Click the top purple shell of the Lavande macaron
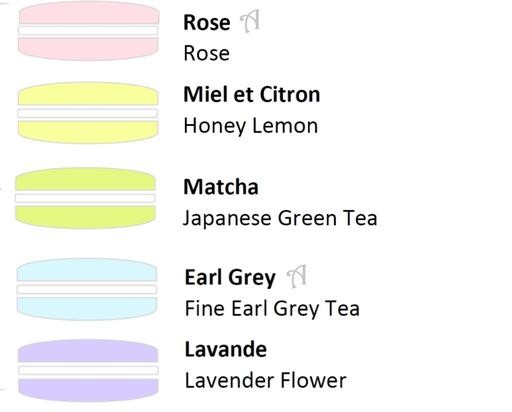The image size is (512, 412). click(x=88, y=351)
